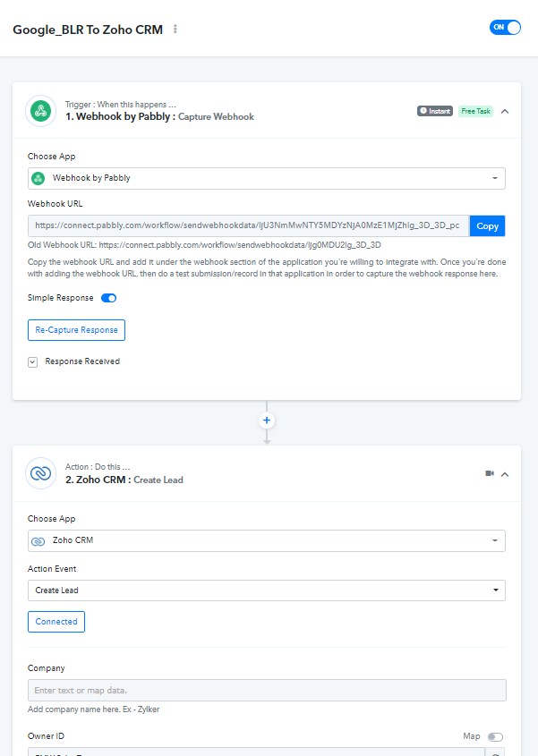
Task: Click the Re-Capture Response button
Action: coord(76,330)
